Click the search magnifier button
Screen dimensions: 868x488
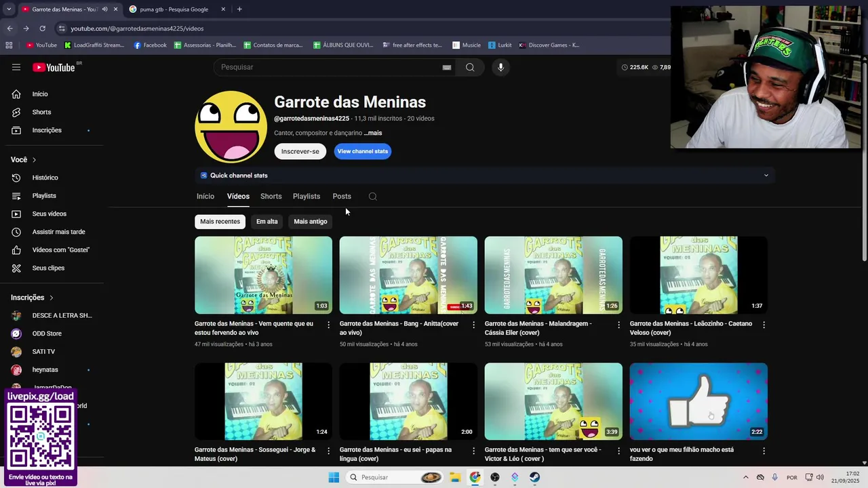click(x=470, y=67)
